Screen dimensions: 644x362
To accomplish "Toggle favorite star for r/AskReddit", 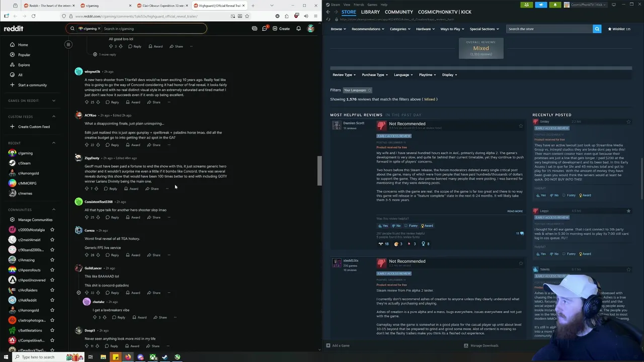I will tap(52, 300).
